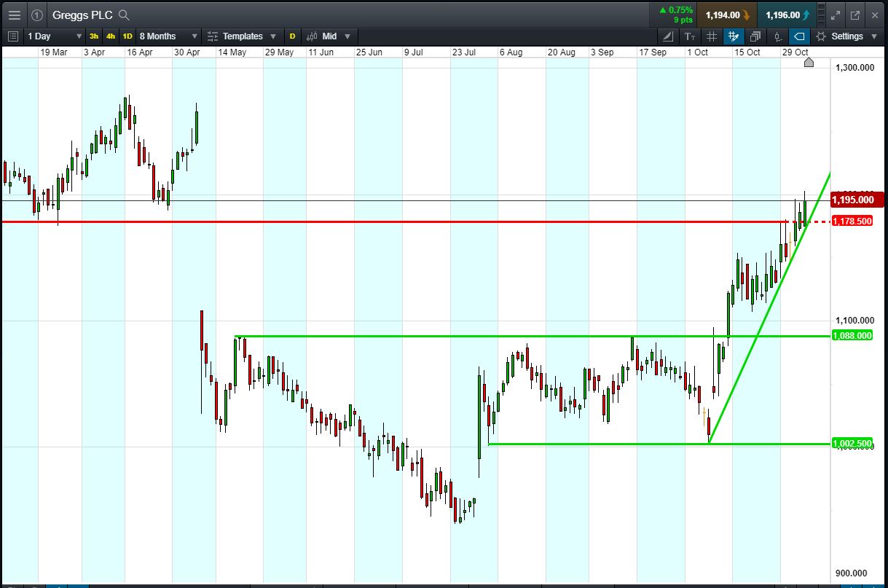The height and width of the screenshot is (588, 888).
Task: Click the stacked bars sentiment indicator
Action: 822,15
